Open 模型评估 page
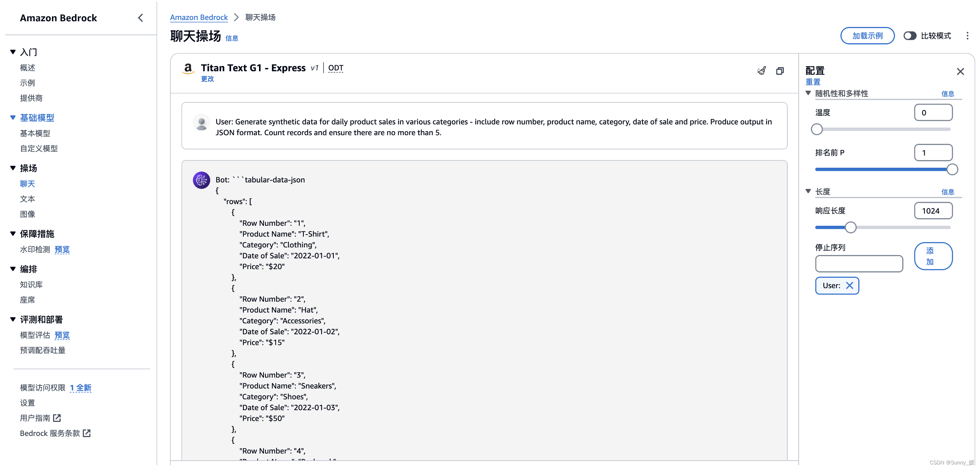 click(x=35, y=335)
